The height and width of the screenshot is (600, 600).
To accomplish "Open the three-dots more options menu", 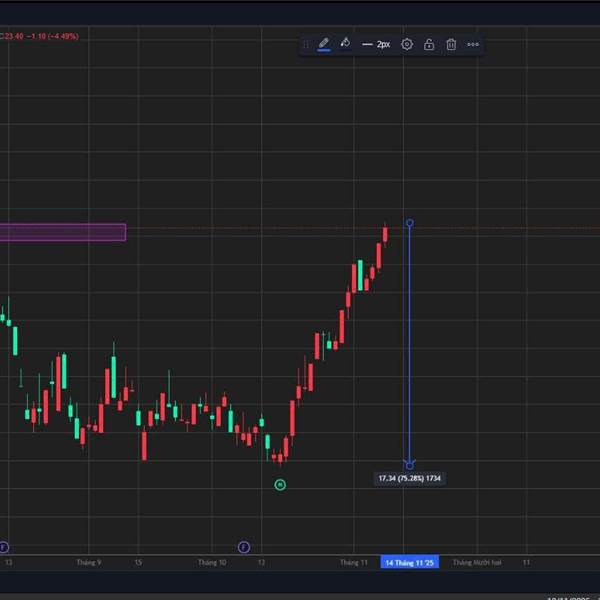I will coord(473,44).
